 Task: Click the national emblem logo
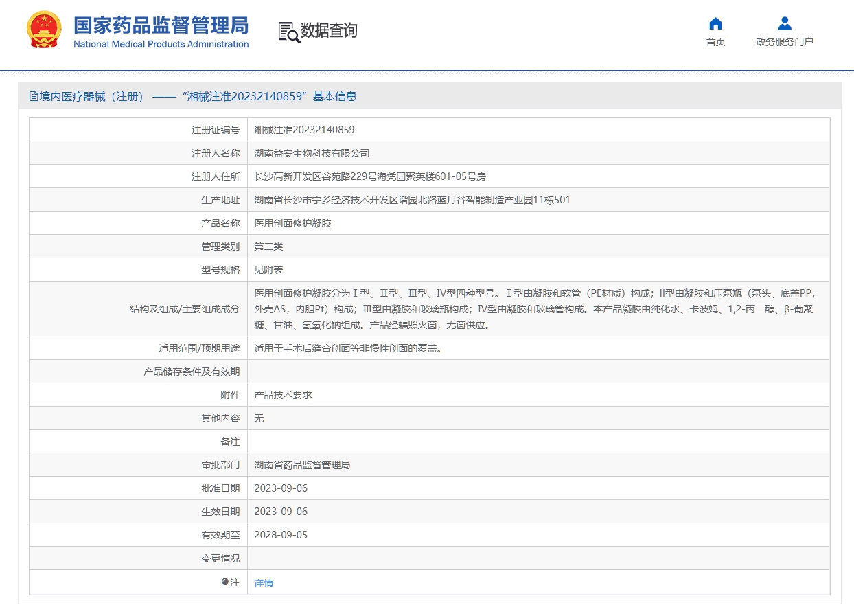click(x=44, y=30)
